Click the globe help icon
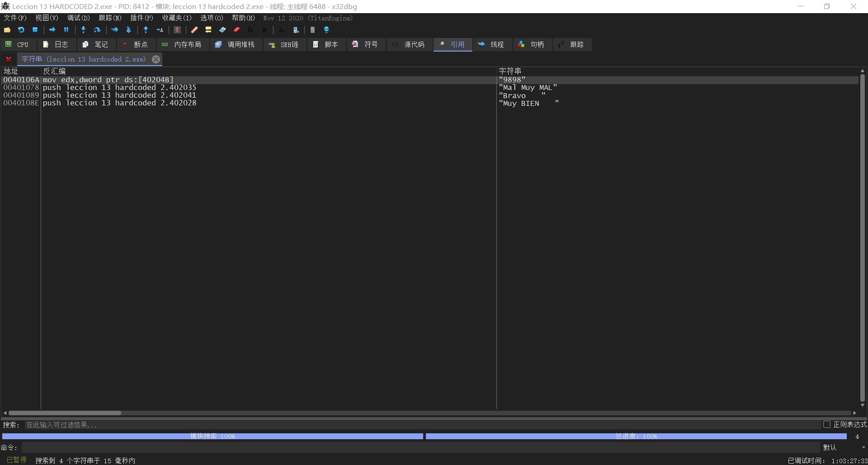The width and height of the screenshot is (868, 465). pos(326,30)
